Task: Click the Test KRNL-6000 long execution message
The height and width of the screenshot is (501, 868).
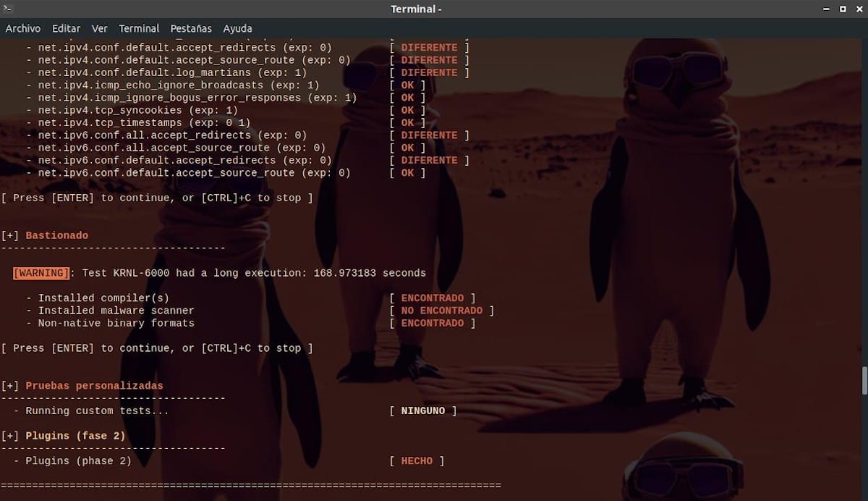Action: point(254,273)
